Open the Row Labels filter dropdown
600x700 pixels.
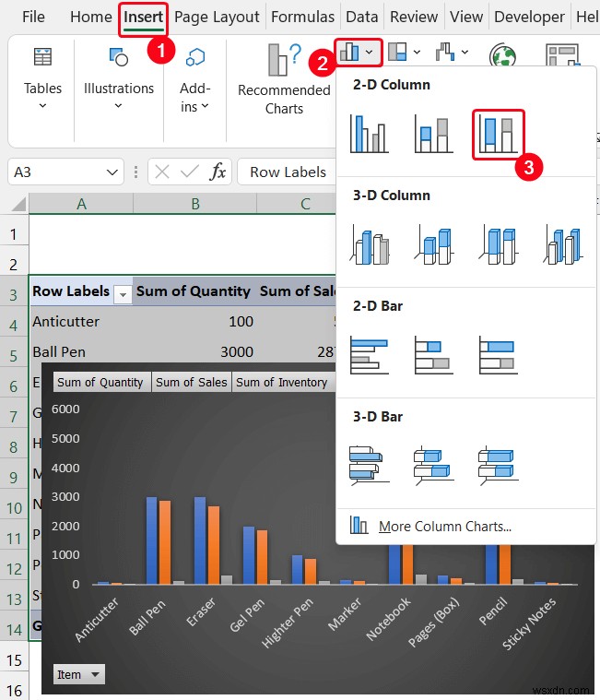tap(123, 294)
